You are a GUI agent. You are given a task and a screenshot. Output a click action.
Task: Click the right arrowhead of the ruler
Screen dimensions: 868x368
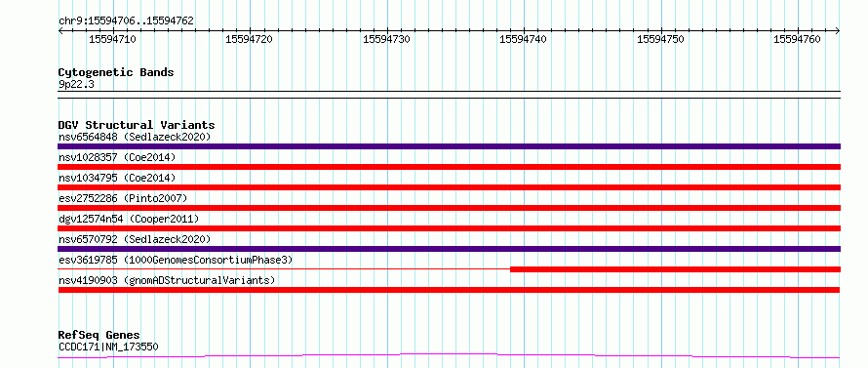pyautogui.click(x=838, y=30)
